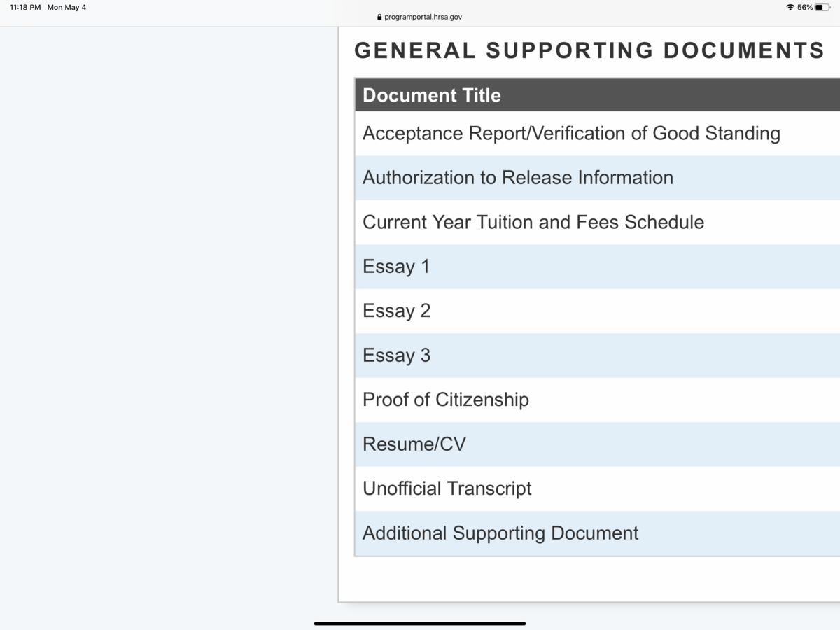840x630 pixels.
Task: Tap the padlock icon in address bar
Action: point(379,17)
